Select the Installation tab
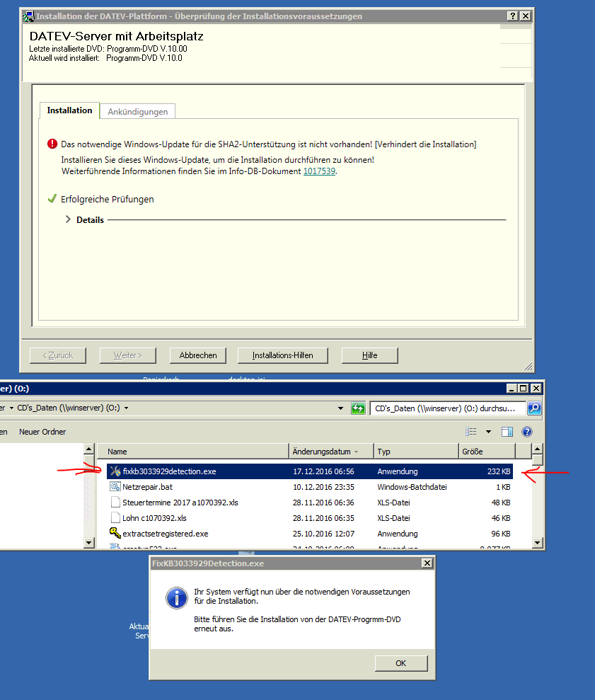The image size is (595, 700). [x=69, y=110]
